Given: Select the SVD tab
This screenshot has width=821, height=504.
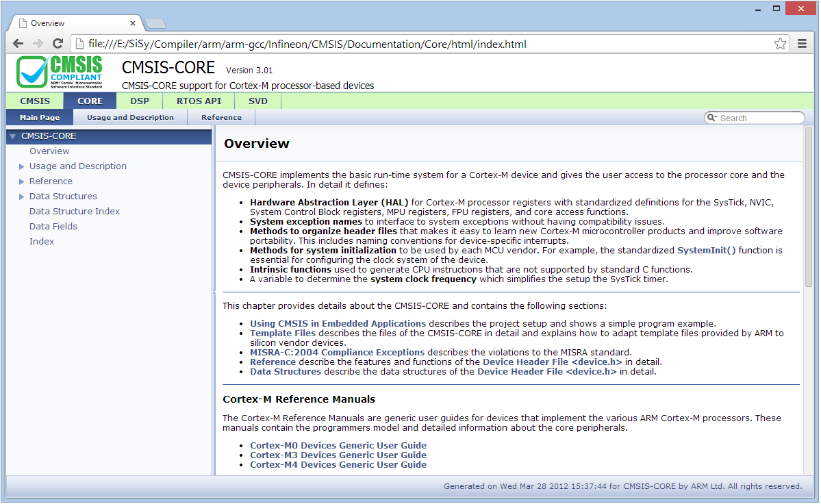Looking at the screenshot, I should [x=257, y=101].
